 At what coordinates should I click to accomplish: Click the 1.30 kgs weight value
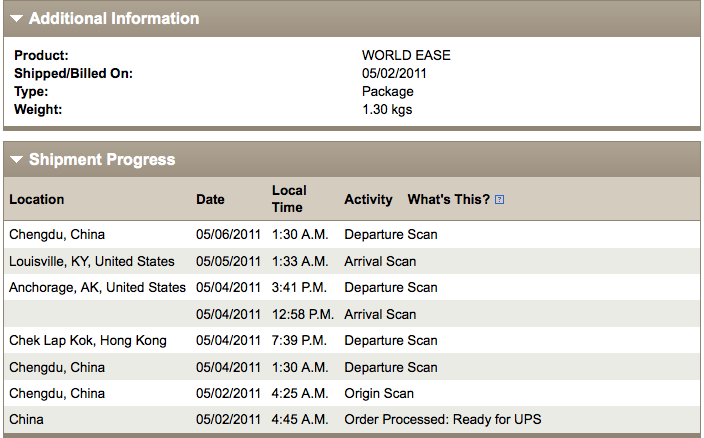coord(387,109)
